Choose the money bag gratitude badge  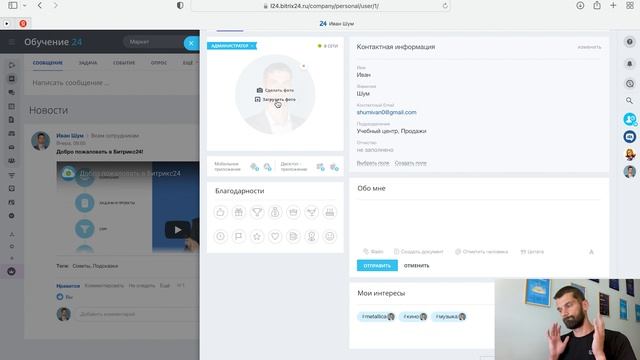(275, 212)
